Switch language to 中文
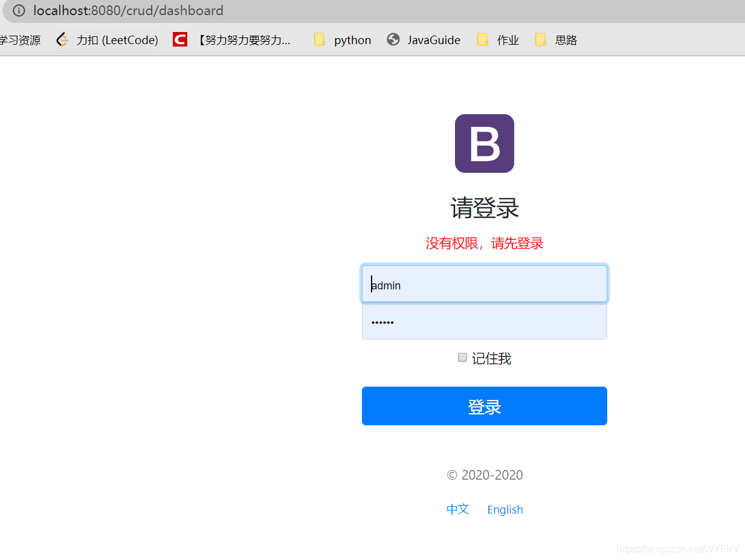 tap(458, 509)
